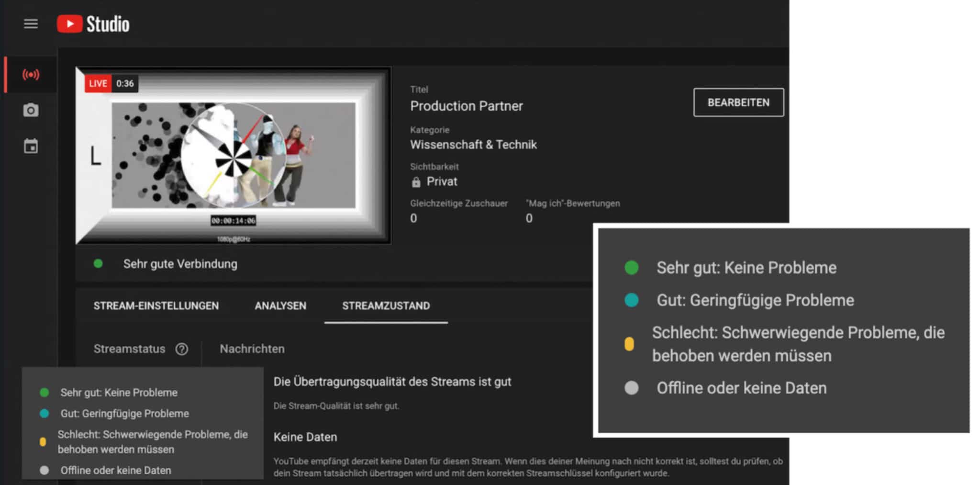Click the Streamstatus help question mark
Screen dimensions: 980x485
(181, 349)
